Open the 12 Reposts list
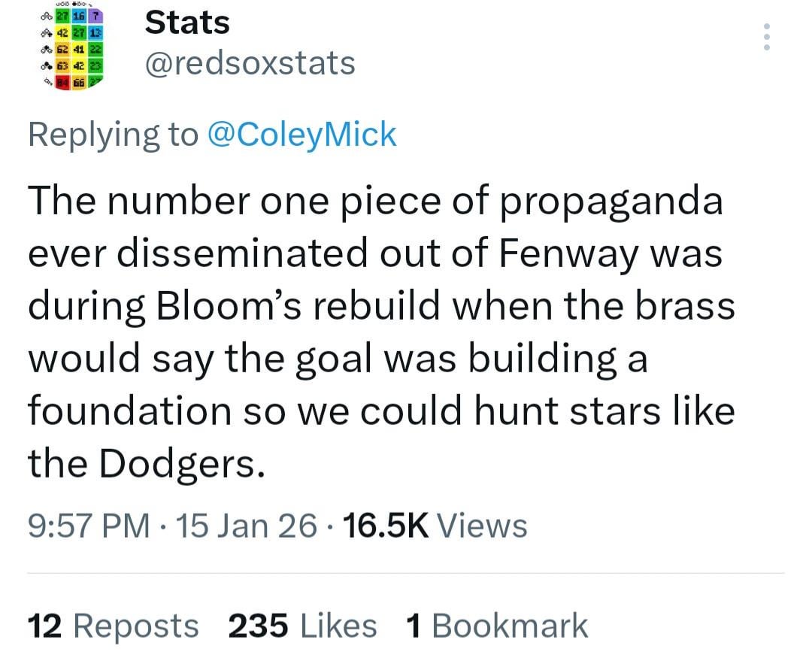Screen dimensions: 812x667 [112, 624]
